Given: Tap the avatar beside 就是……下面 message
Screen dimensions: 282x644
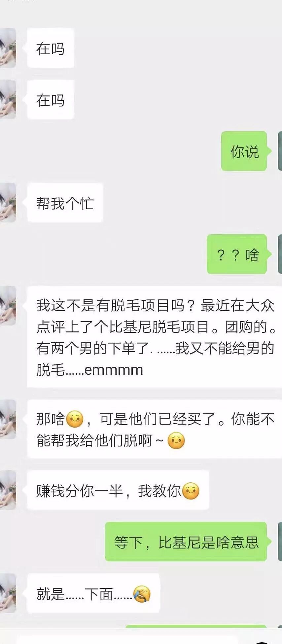Looking at the screenshot, I should tap(8, 593).
